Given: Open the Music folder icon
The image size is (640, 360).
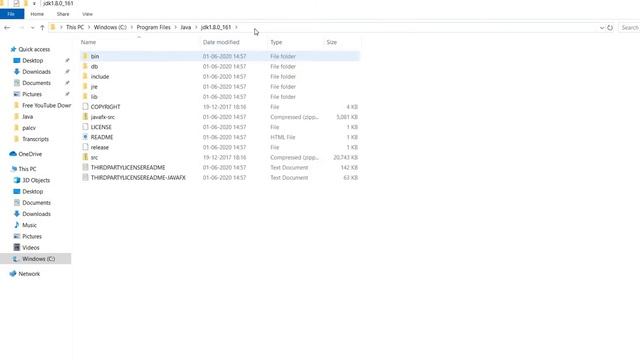Looking at the screenshot, I should pyautogui.click(x=16, y=225).
